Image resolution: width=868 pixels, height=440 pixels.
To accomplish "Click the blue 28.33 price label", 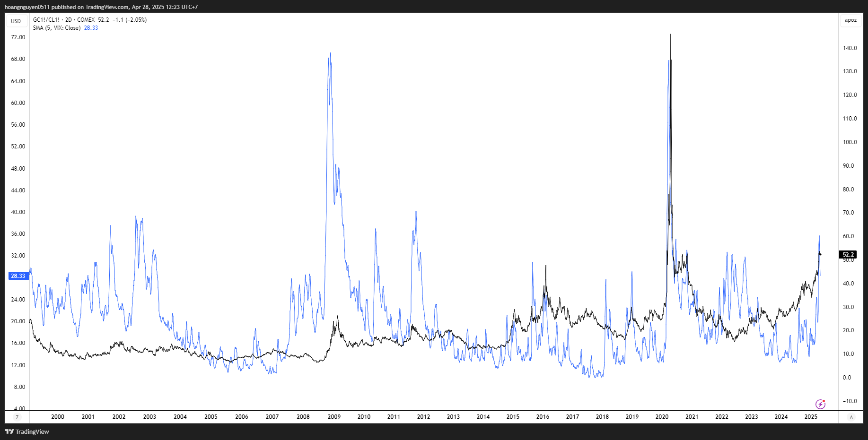I will point(18,276).
